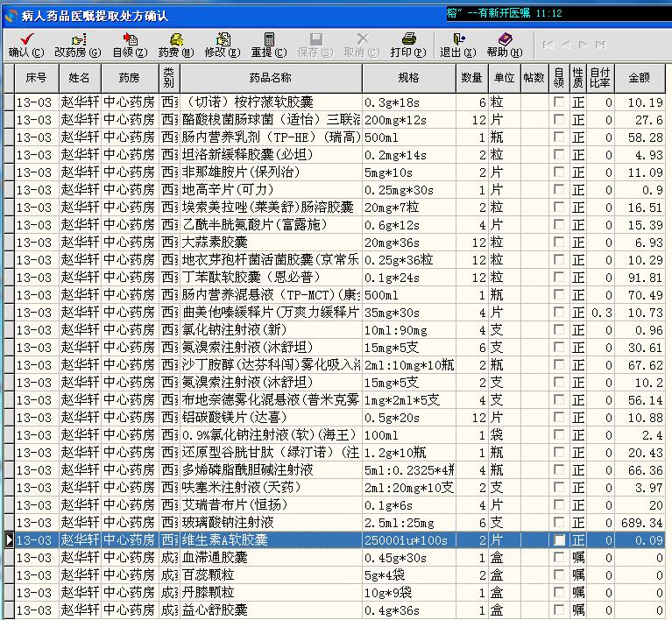
Task: Select the 埃索美拉唑(莱美舒)肠溶胶囊 cell
Action: 271,208
